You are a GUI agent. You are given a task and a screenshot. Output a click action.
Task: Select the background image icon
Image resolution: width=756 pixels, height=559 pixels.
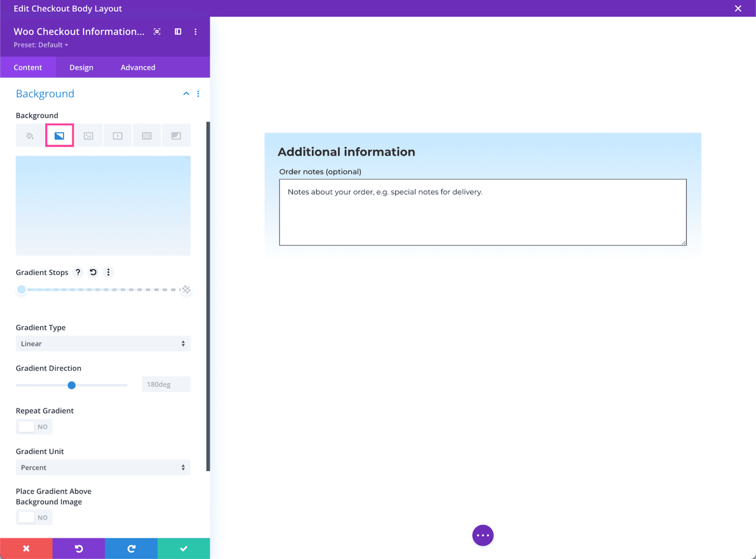(x=88, y=135)
